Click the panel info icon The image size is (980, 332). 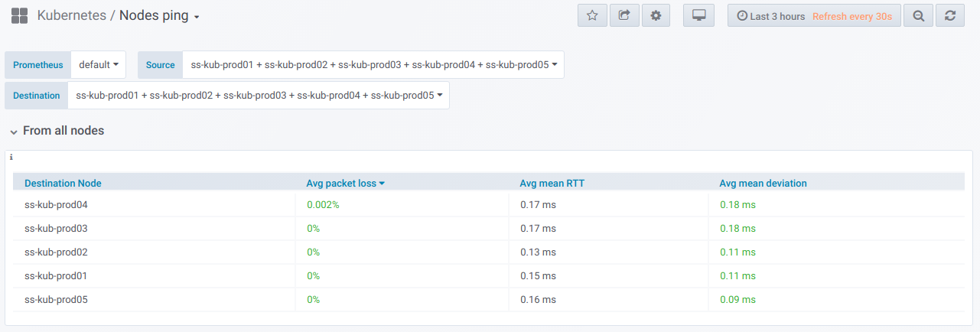click(x=11, y=158)
